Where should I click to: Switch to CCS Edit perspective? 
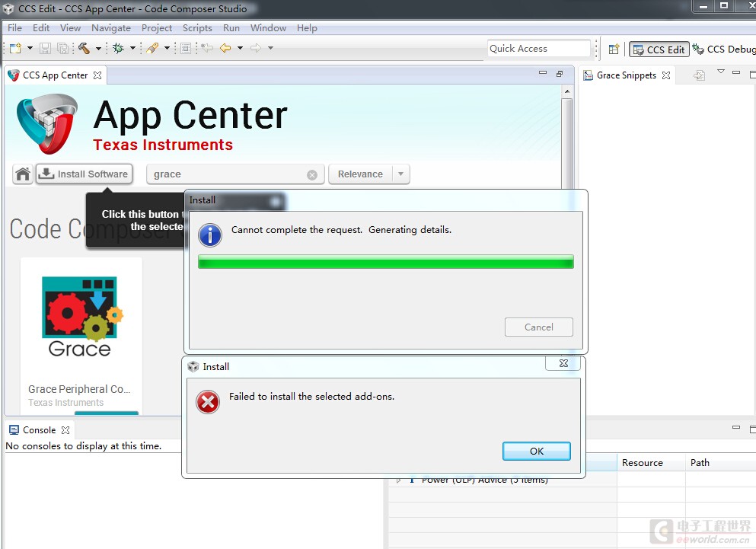click(659, 49)
